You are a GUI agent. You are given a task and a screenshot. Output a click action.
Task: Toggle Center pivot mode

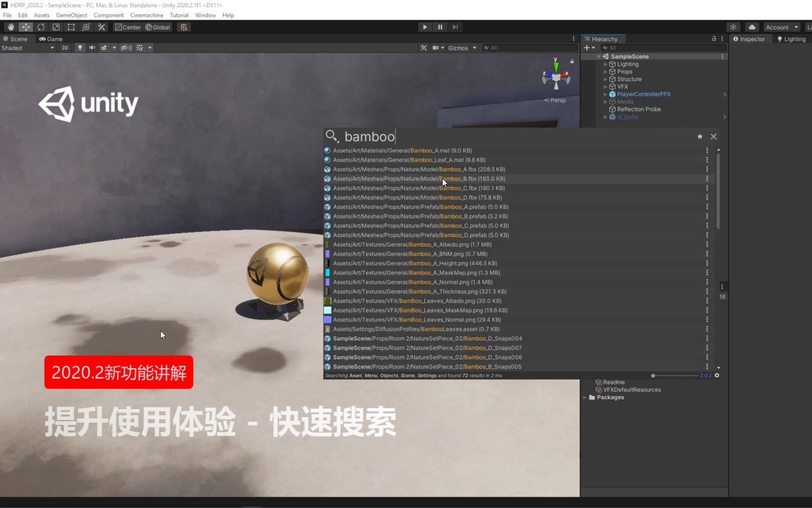(x=128, y=27)
